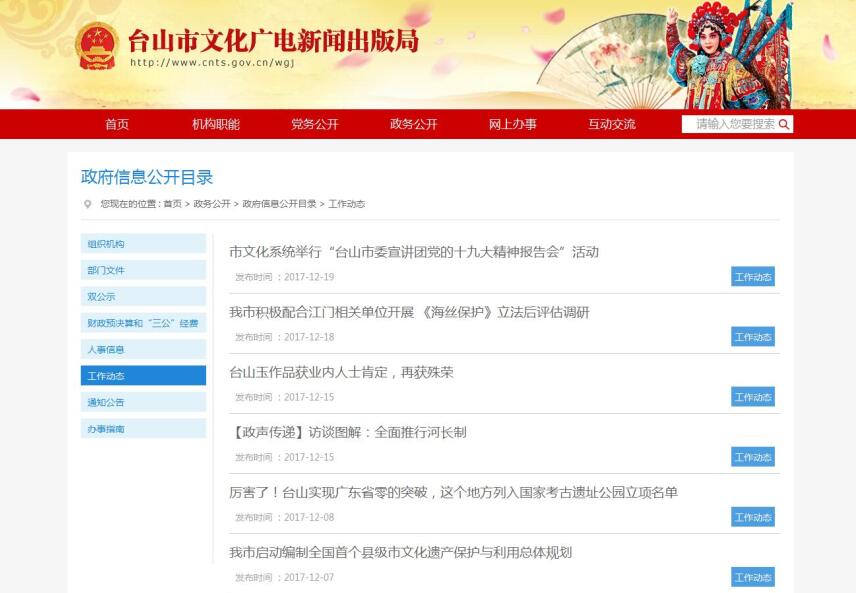Click 工作动态 tag beside the 河长制 article

pos(752,457)
